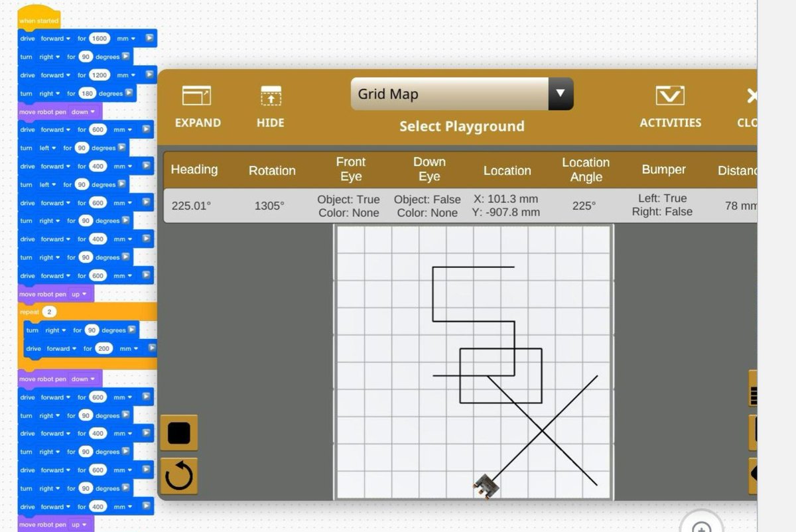Click the Location column header
The image size is (796, 532).
(x=507, y=170)
